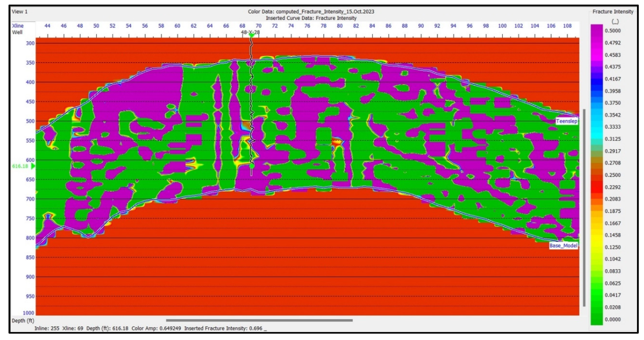This screenshot has width=644, height=340.
Task: Click the 48-X-28 well name label
Action: click(x=250, y=32)
